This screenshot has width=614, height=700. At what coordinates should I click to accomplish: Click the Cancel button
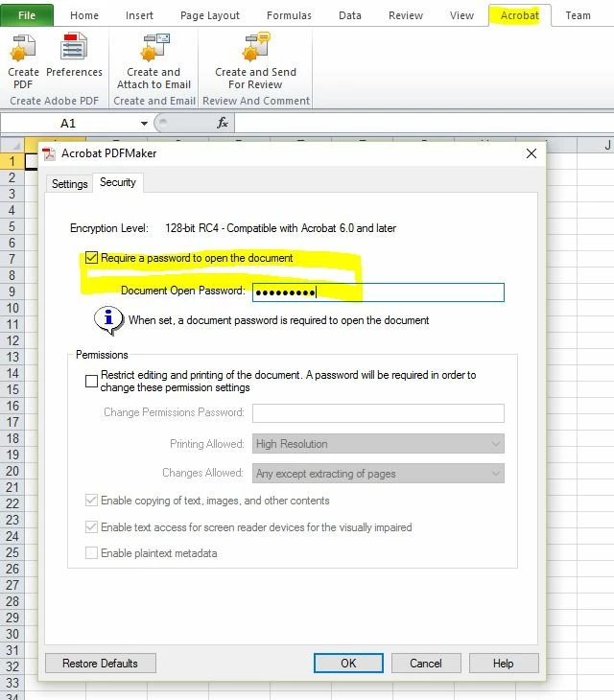pyautogui.click(x=426, y=663)
